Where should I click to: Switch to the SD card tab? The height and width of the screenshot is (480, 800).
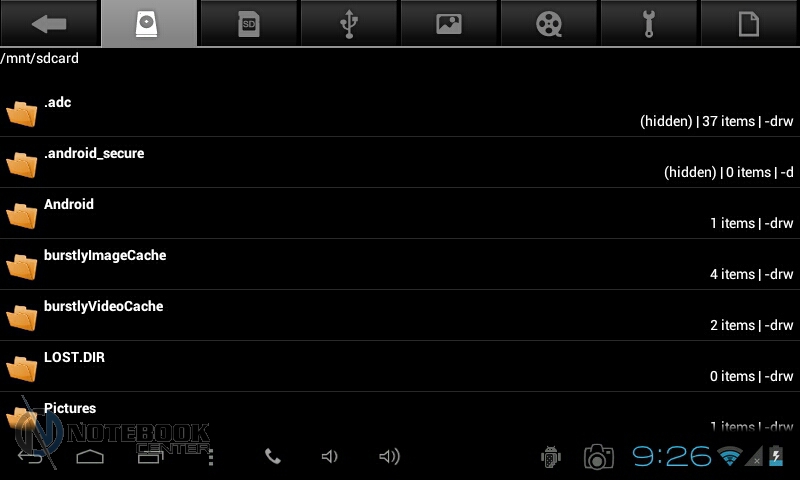pyautogui.click(x=249, y=23)
